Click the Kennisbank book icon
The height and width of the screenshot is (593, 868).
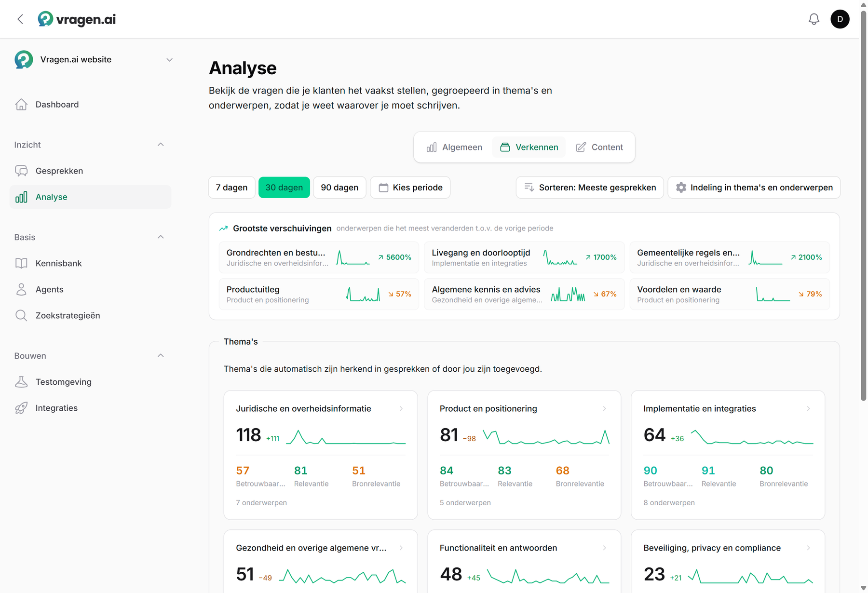(x=21, y=264)
